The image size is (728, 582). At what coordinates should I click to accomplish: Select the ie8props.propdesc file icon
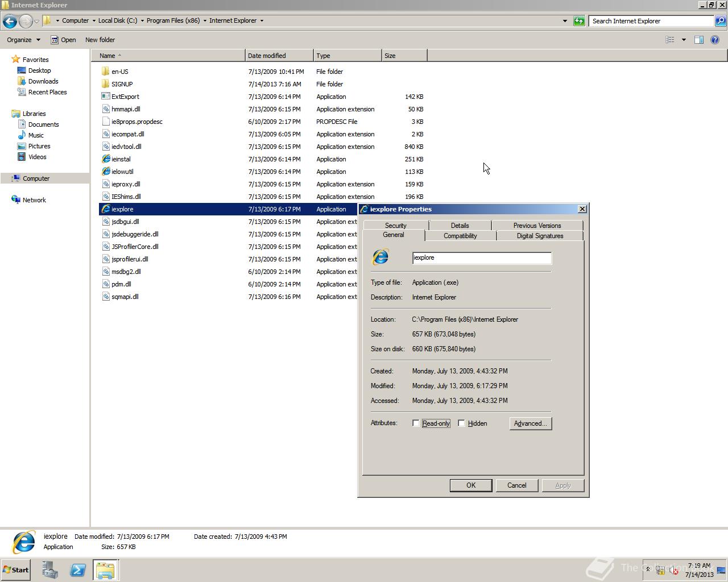pos(106,121)
